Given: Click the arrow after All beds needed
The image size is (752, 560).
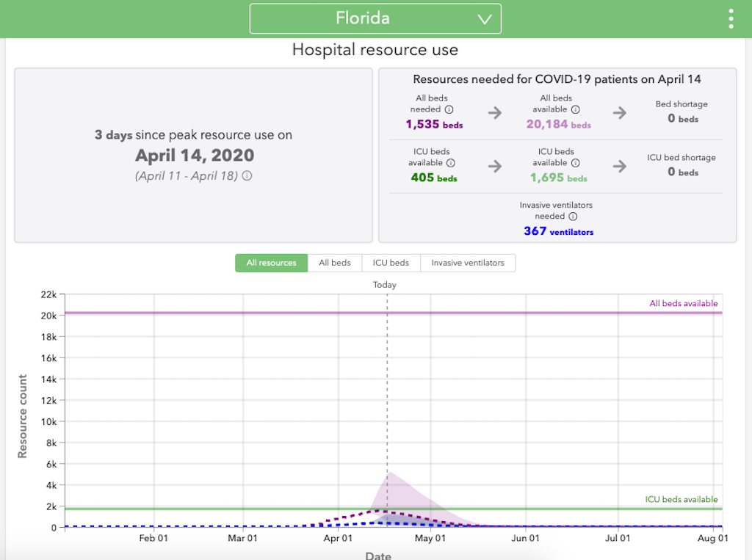Looking at the screenshot, I should coord(495,113).
